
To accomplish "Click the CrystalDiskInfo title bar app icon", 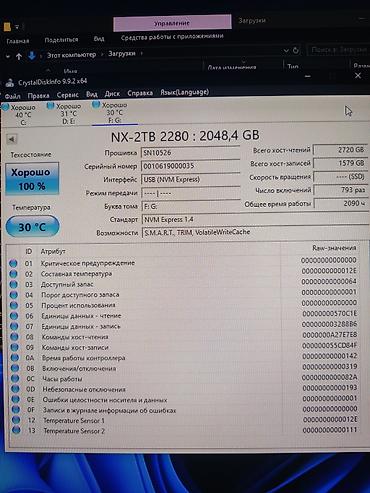I will 10,83.
